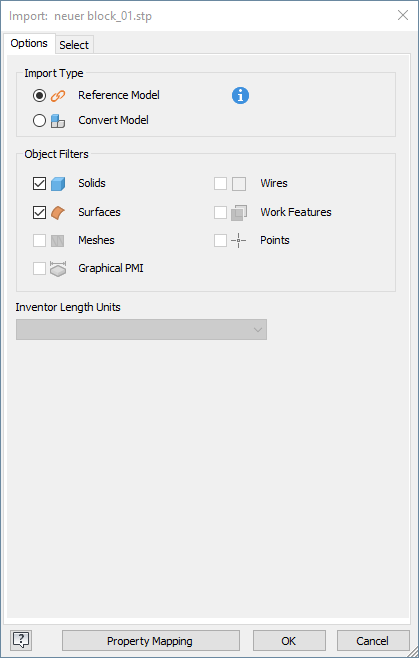Image resolution: width=419 pixels, height=658 pixels.
Task: Click the 'Meshes' label text
Action: (x=96, y=240)
